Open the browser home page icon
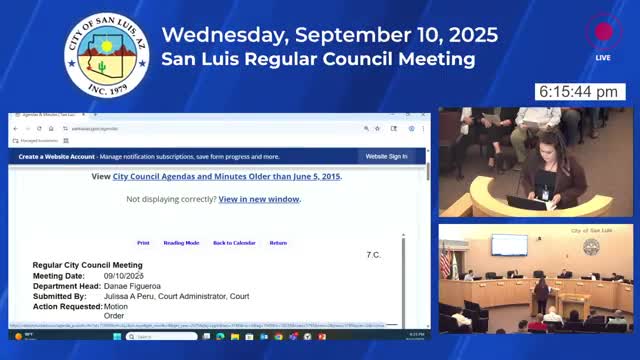 (51, 129)
